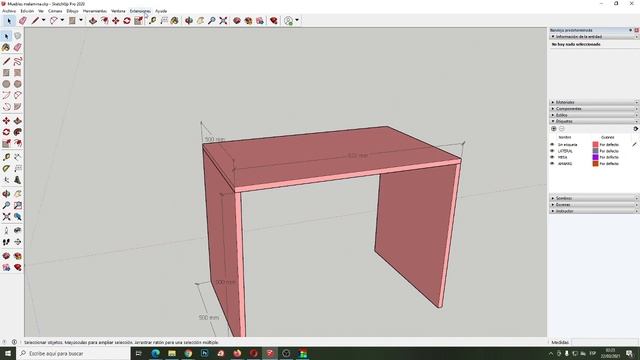Open File Explorer from the taskbar
The height and width of the screenshot is (360, 640).
[x=172, y=353]
